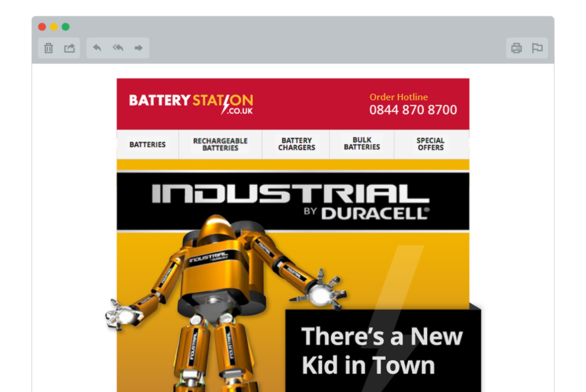Screen dimensions: 586x392
Task: Click "There's a New Kid in Town" headline
Action: pos(382,350)
